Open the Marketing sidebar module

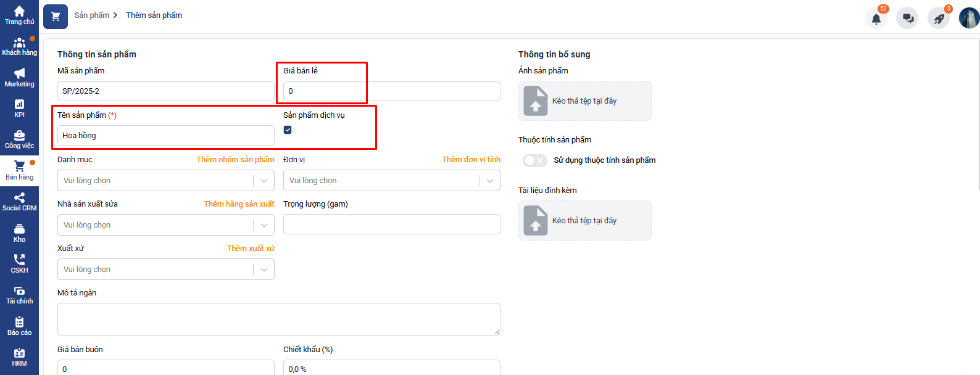(19, 78)
